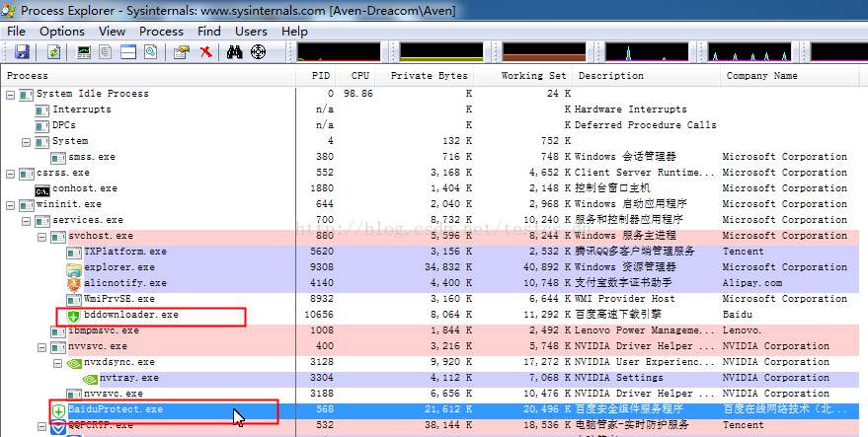
Task: Select the explorer.exe process row
Action: 430,267
